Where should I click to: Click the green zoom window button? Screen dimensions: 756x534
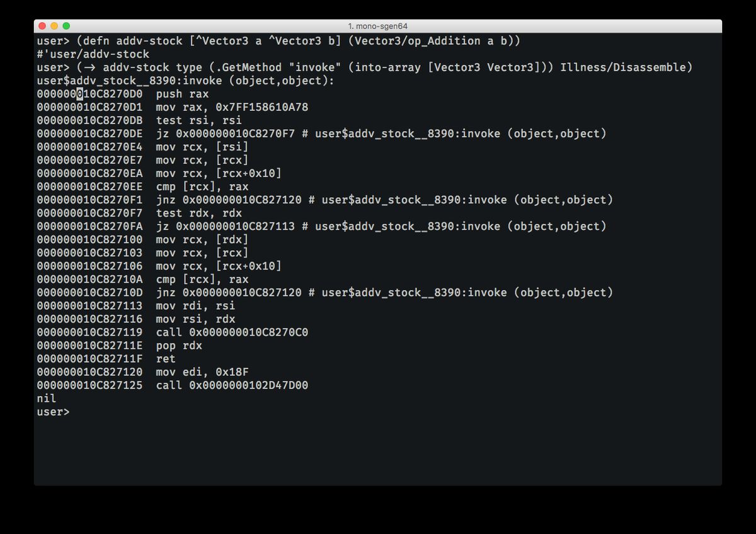click(x=66, y=26)
